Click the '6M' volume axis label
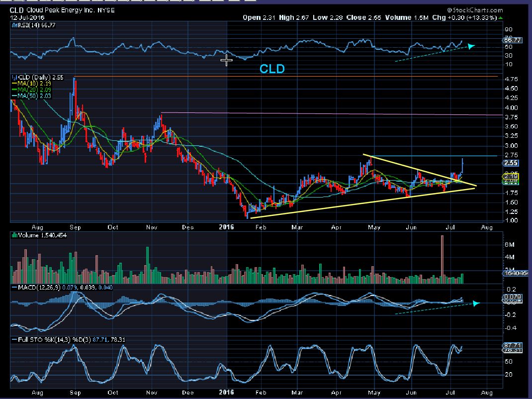Image resolution: width=532 pixels, height=399 pixels. (x=510, y=244)
